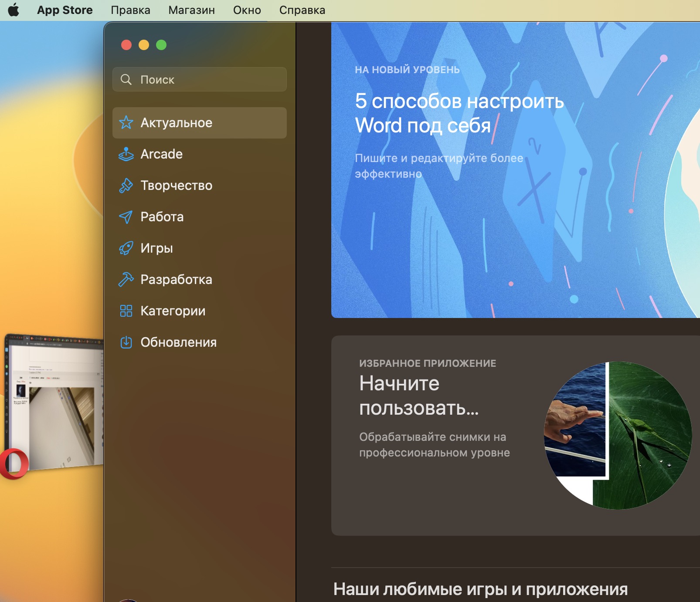This screenshot has width=700, height=602.
Task: Go to Актуальное sidebar section
Action: coord(200,123)
